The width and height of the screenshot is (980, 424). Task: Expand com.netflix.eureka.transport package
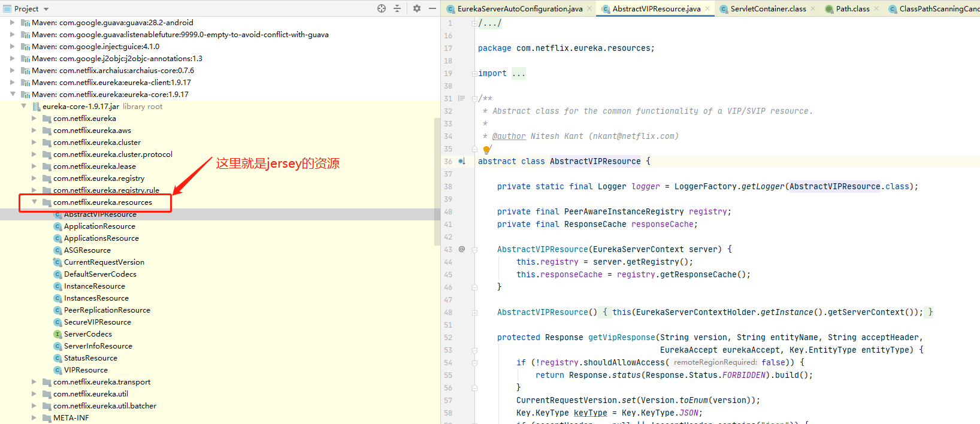click(x=34, y=382)
